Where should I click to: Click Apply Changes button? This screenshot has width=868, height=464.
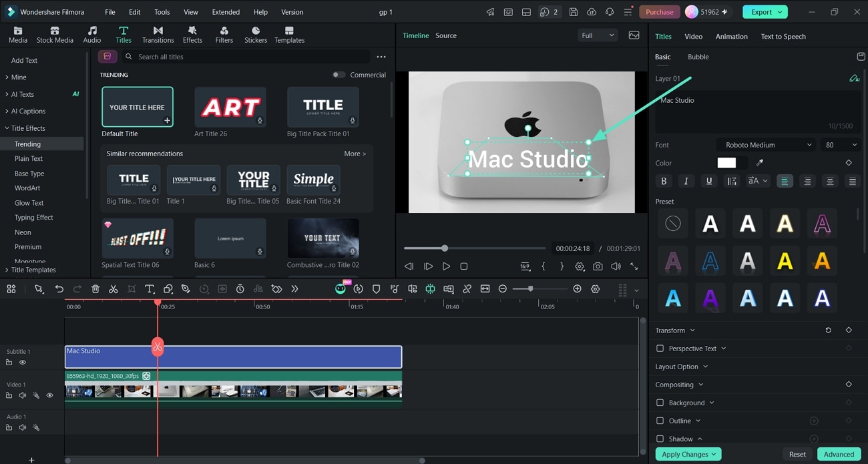[688, 454]
